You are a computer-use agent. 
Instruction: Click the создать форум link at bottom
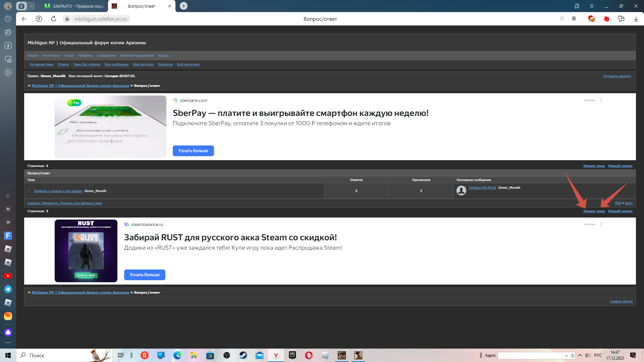point(621,301)
